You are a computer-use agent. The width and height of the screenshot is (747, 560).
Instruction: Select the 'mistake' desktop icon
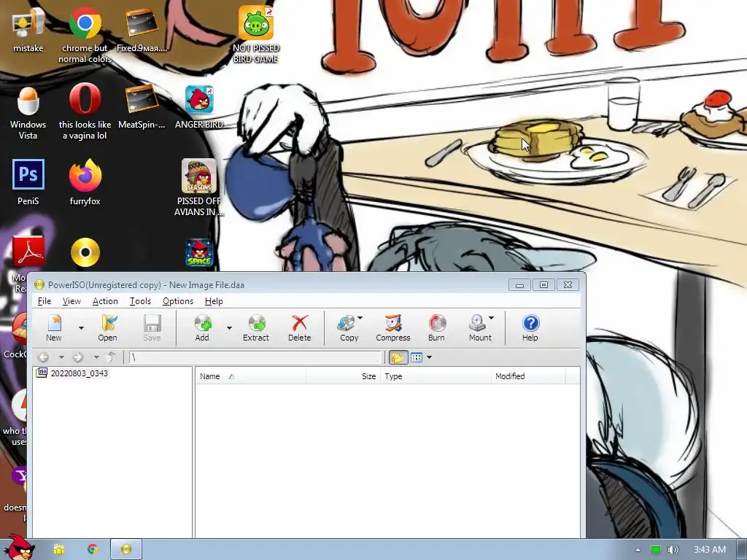(28, 29)
